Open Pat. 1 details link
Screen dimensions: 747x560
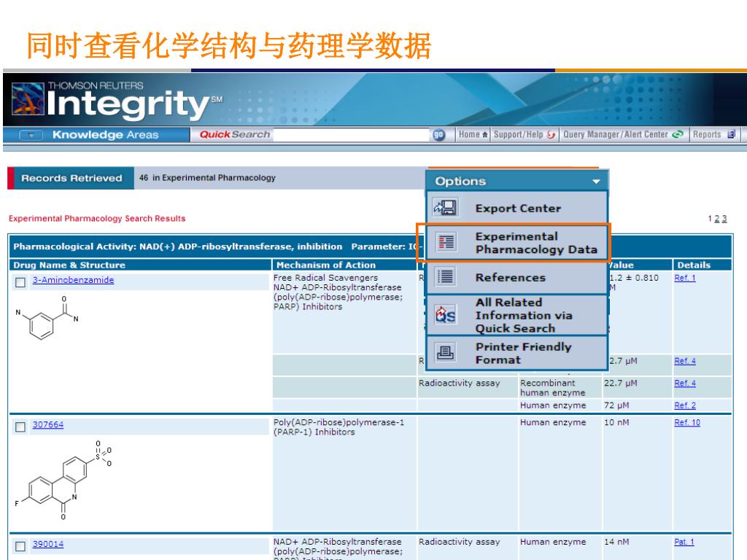coord(684,542)
